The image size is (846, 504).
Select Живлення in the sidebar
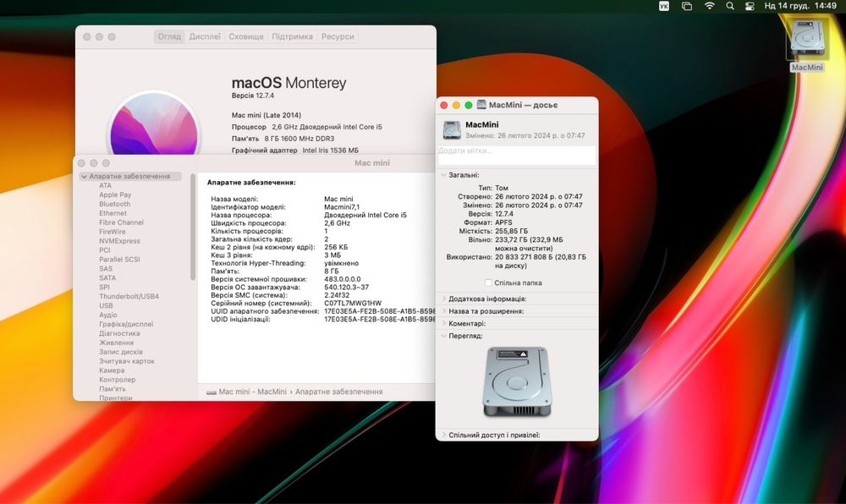[116, 342]
